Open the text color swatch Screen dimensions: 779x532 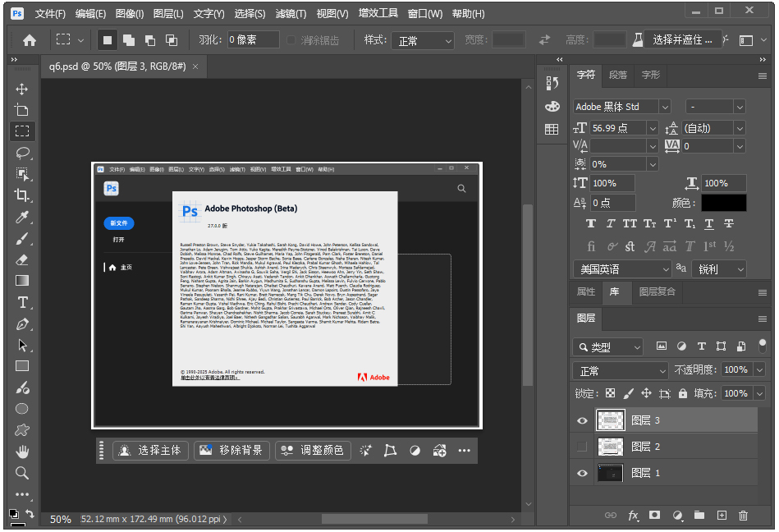pyautogui.click(x=726, y=203)
